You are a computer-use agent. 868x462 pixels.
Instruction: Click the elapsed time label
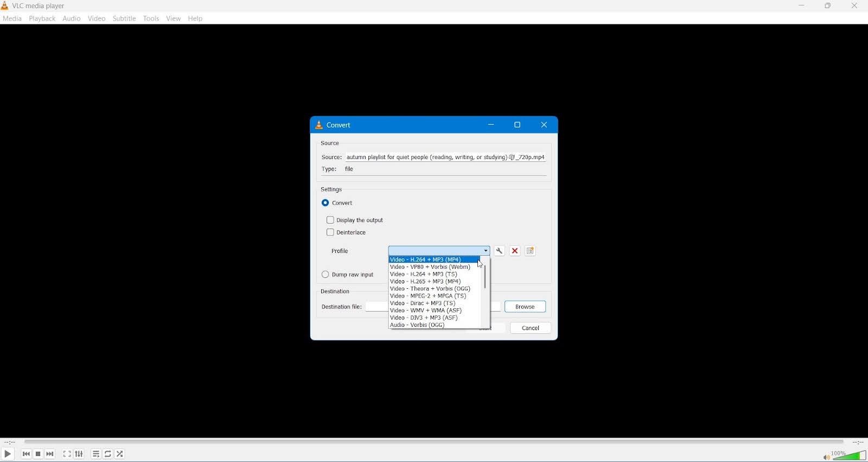10,443
